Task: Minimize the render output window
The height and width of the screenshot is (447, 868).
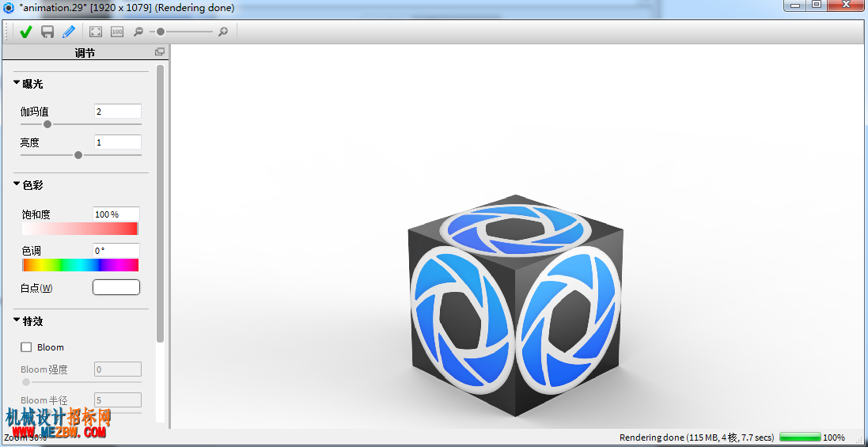Action: pos(796,5)
